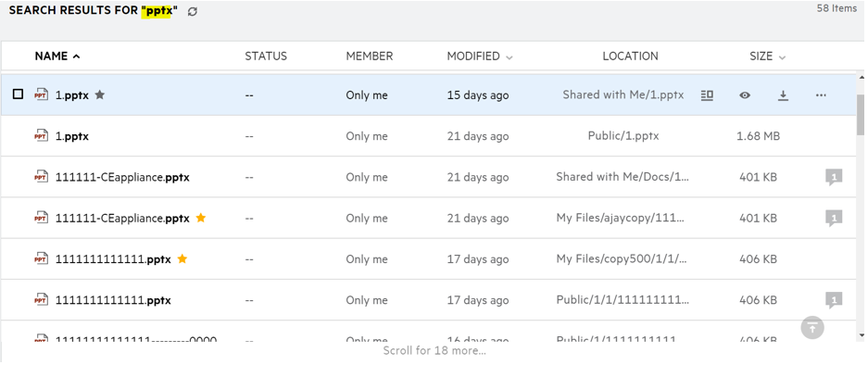The height and width of the screenshot is (365, 868).
Task: View comment on Shared with Me CEappliance file
Action: coord(834,177)
